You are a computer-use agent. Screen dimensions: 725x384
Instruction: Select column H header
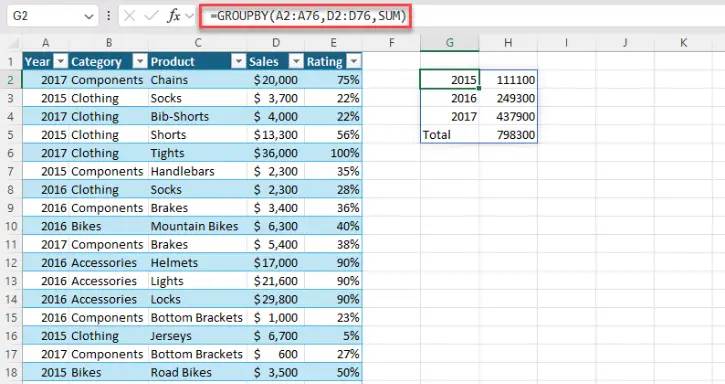point(508,43)
